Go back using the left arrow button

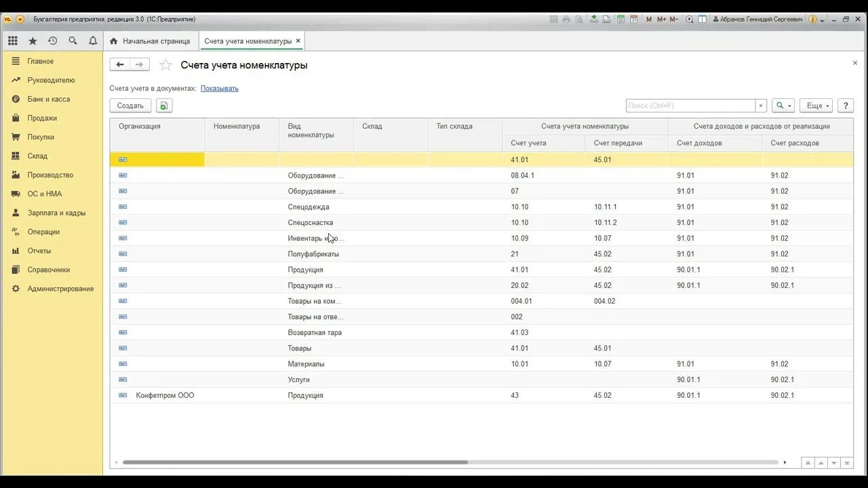[120, 64]
